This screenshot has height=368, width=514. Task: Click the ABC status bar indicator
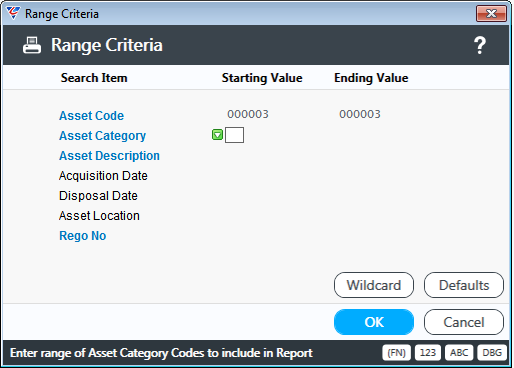tap(459, 353)
